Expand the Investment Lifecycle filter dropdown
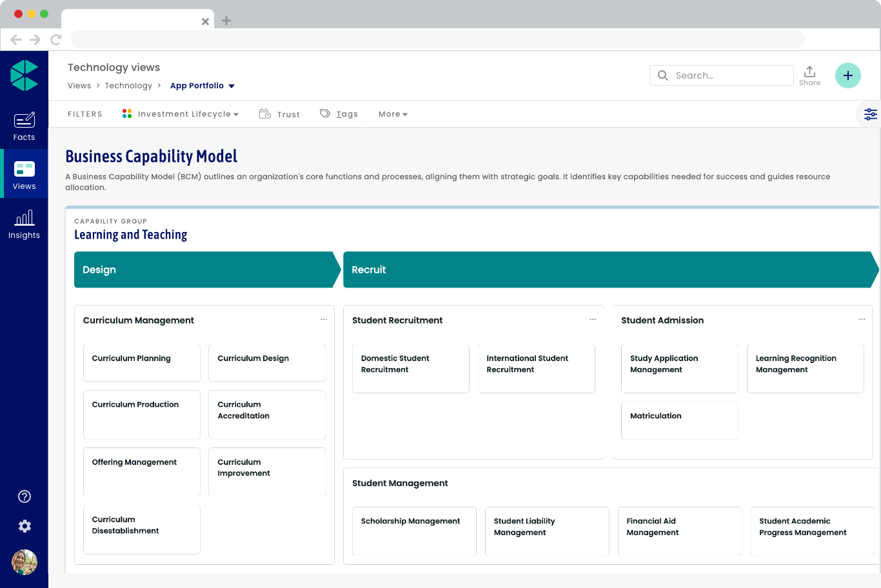 [181, 114]
